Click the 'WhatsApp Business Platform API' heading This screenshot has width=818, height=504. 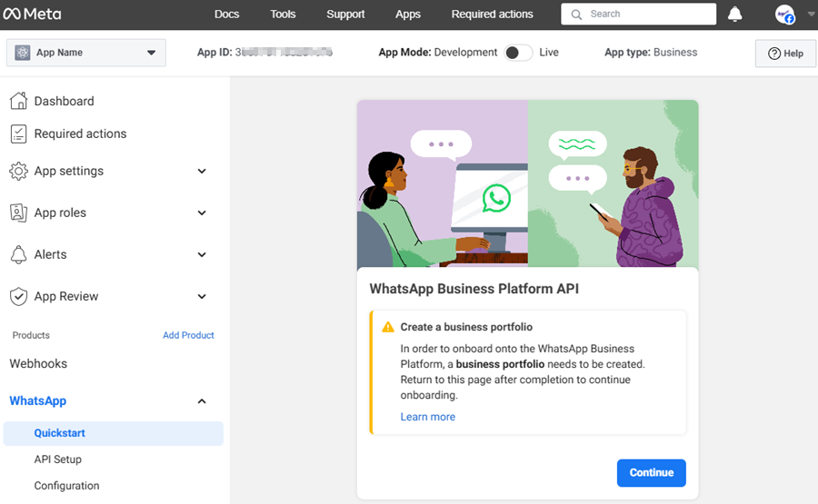474,289
